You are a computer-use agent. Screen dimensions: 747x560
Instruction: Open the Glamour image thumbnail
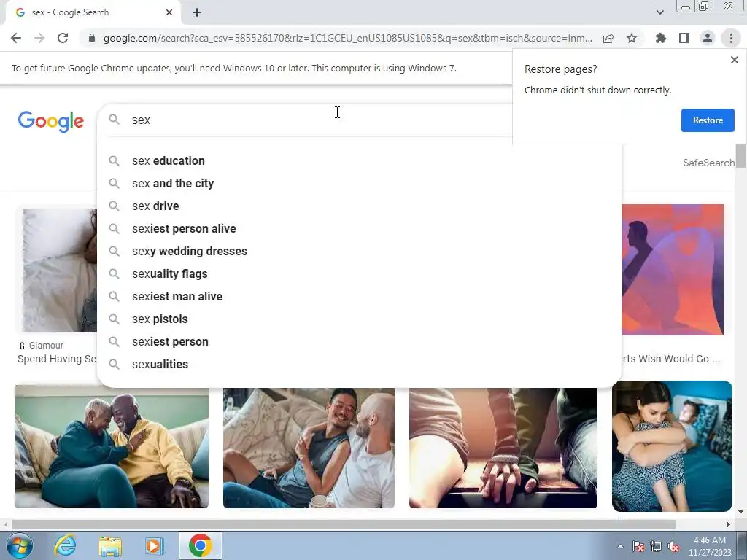tap(56, 270)
